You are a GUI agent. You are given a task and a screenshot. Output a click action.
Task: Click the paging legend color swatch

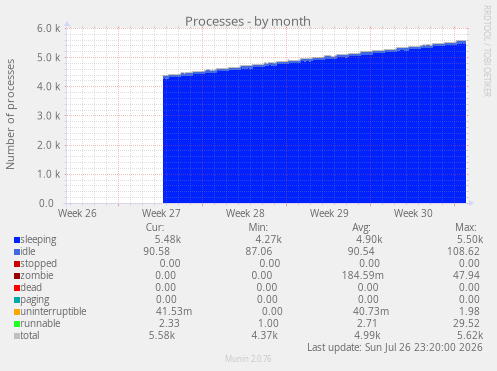pyautogui.click(x=17, y=300)
